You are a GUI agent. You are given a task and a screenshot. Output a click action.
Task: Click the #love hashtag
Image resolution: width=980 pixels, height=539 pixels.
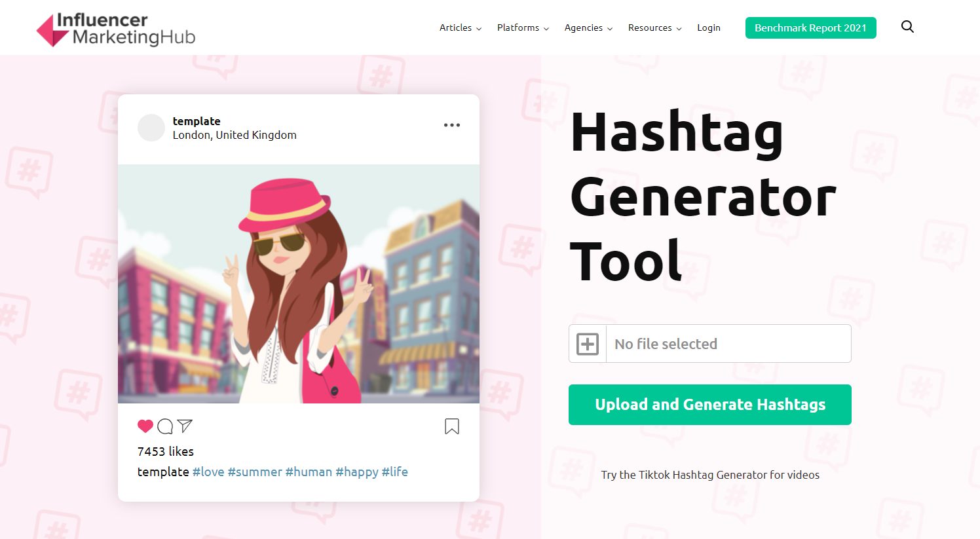point(208,472)
